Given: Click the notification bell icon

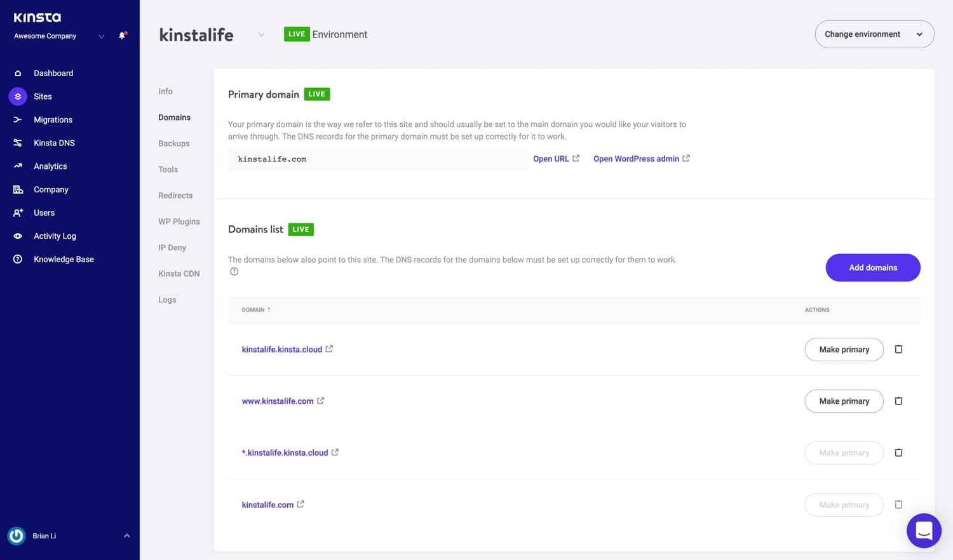Looking at the screenshot, I should pos(122,36).
